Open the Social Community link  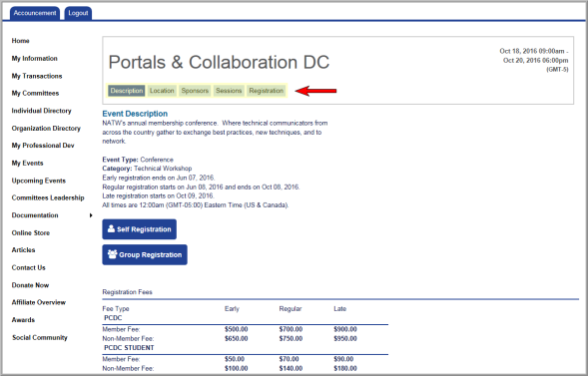pos(40,337)
